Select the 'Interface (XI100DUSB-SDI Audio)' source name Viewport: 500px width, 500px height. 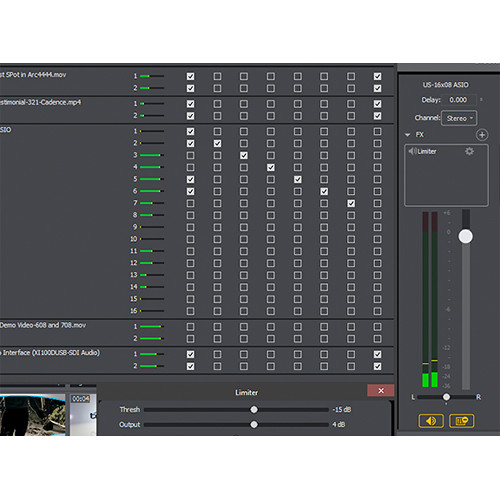pyautogui.click(x=50, y=353)
